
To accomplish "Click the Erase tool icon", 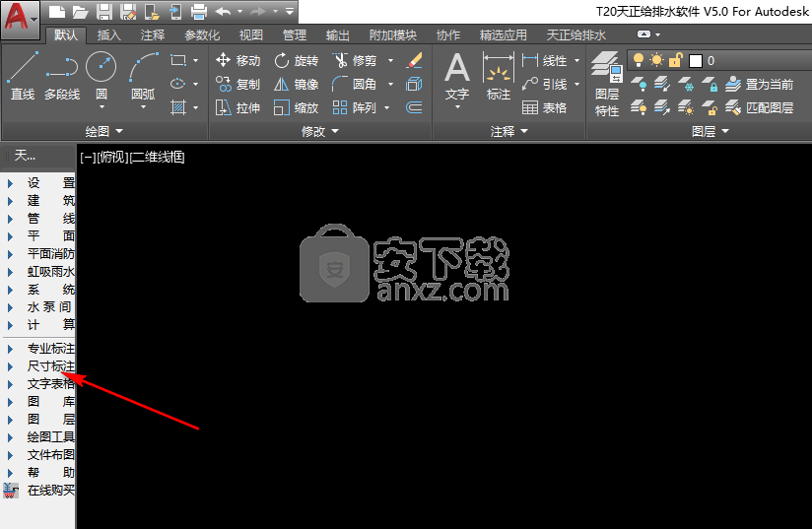I will click(x=414, y=60).
